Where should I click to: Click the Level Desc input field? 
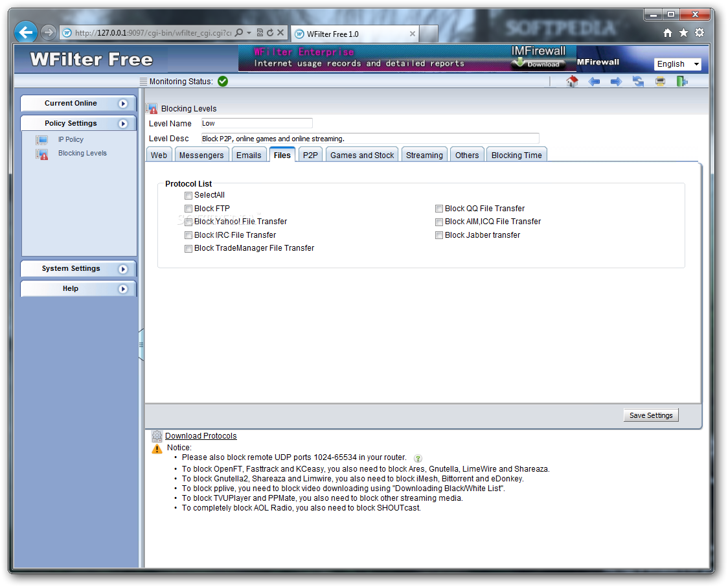point(370,139)
